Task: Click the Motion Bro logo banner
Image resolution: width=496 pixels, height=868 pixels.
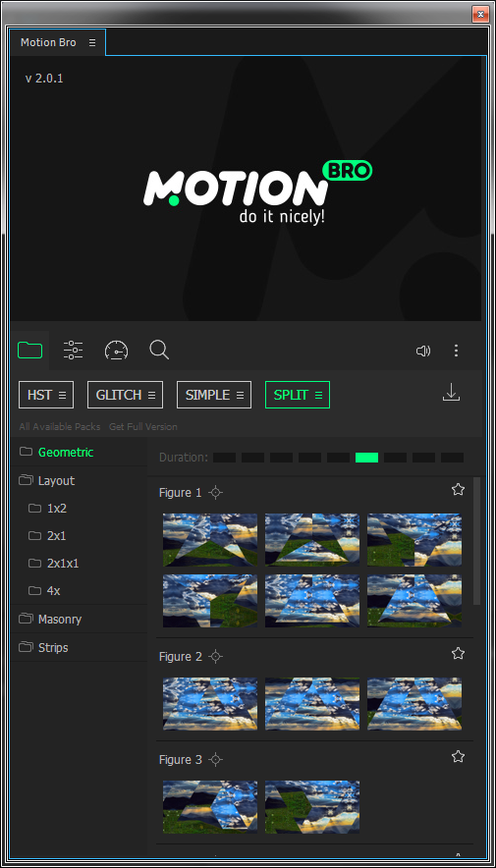Action: pyautogui.click(x=258, y=191)
